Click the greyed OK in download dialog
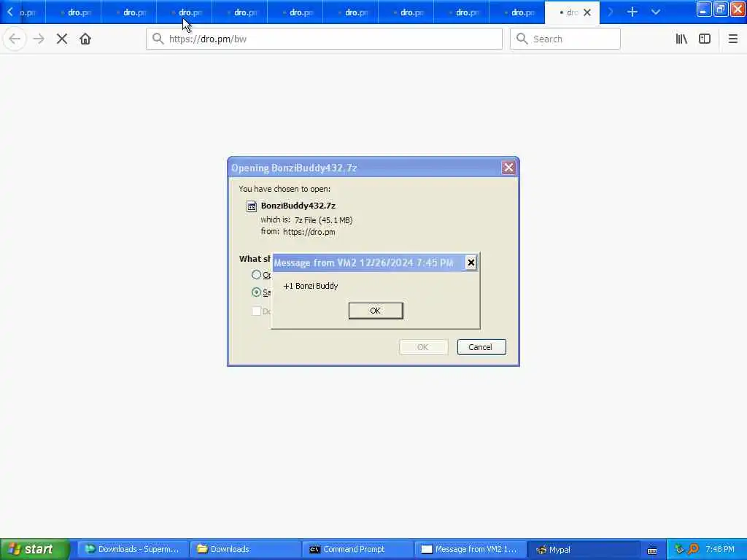 pos(423,347)
